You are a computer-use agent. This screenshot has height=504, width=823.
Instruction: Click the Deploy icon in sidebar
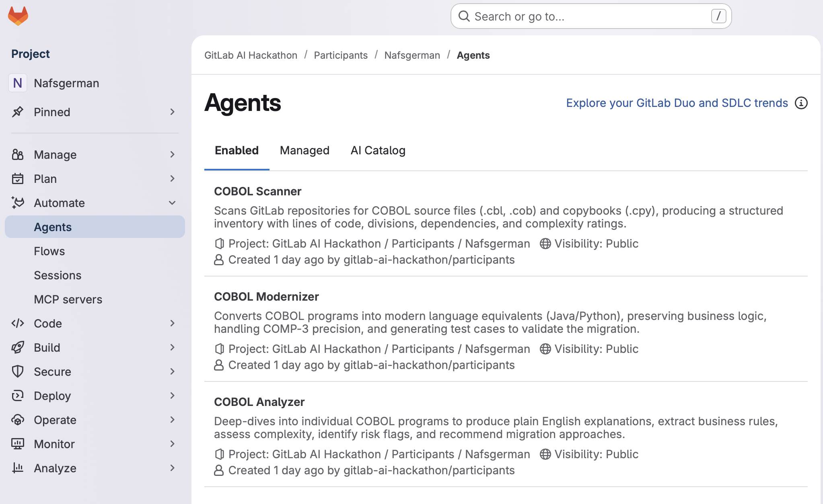[x=18, y=396]
